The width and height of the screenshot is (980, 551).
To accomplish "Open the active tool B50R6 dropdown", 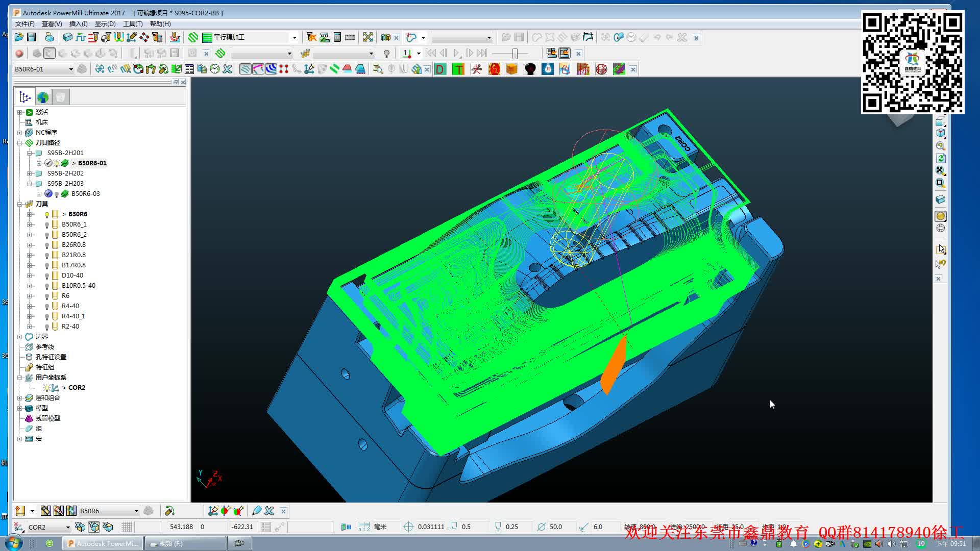I will point(136,511).
